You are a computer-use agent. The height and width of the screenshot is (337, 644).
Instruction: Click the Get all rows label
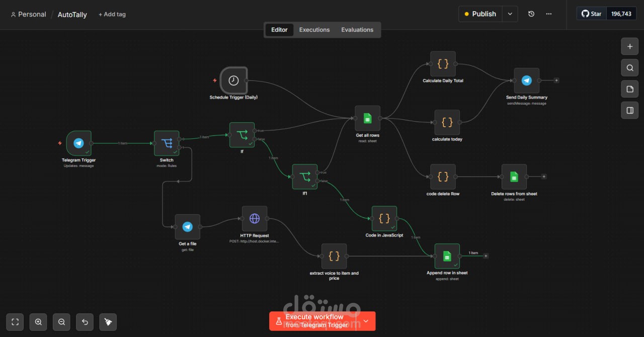(x=367, y=135)
